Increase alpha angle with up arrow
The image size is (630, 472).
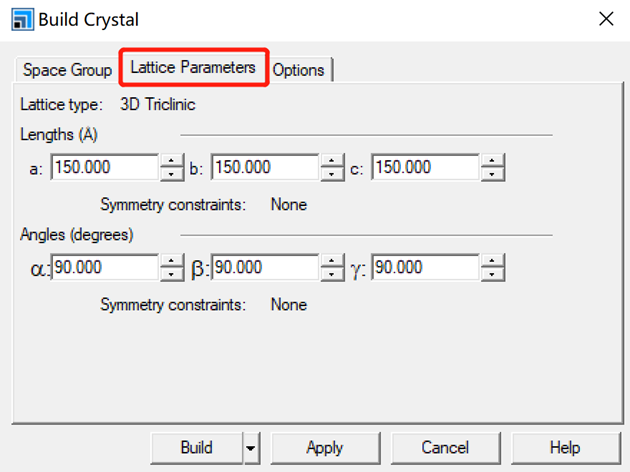click(x=171, y=261)
